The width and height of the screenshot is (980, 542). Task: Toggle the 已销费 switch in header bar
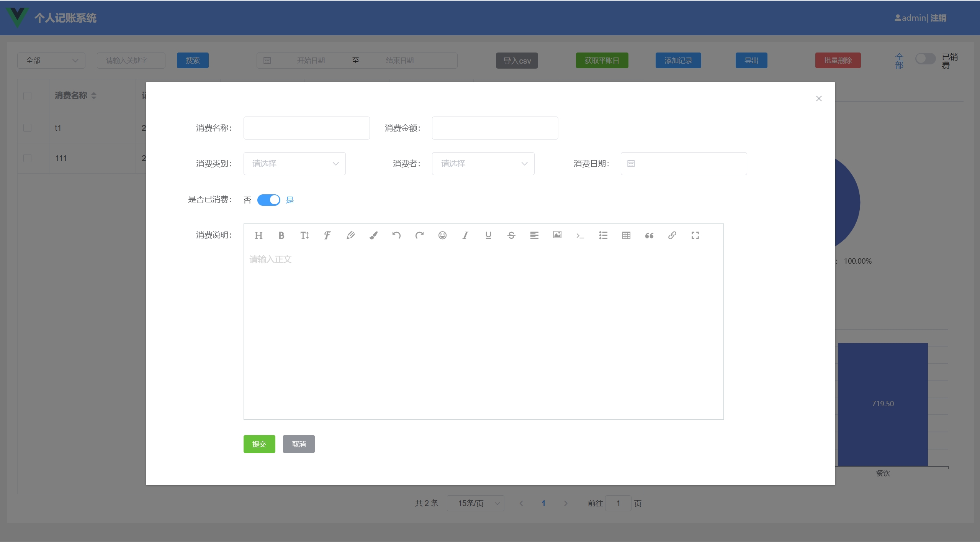925,59
